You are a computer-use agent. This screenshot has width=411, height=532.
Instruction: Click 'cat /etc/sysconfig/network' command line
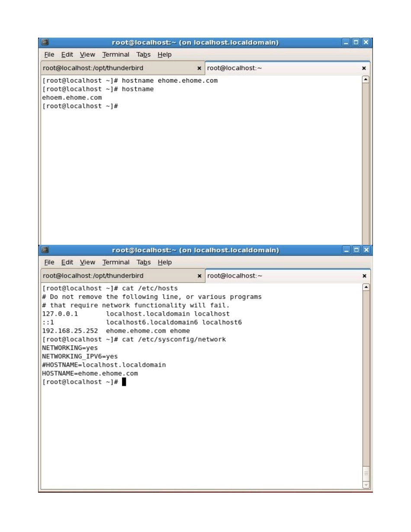click(134, 340)
